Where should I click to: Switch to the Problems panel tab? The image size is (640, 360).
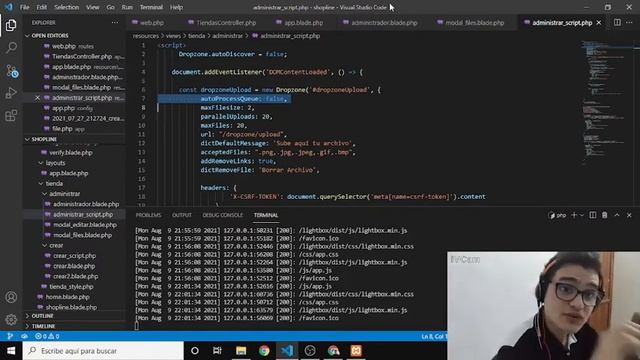pos(148,215)
